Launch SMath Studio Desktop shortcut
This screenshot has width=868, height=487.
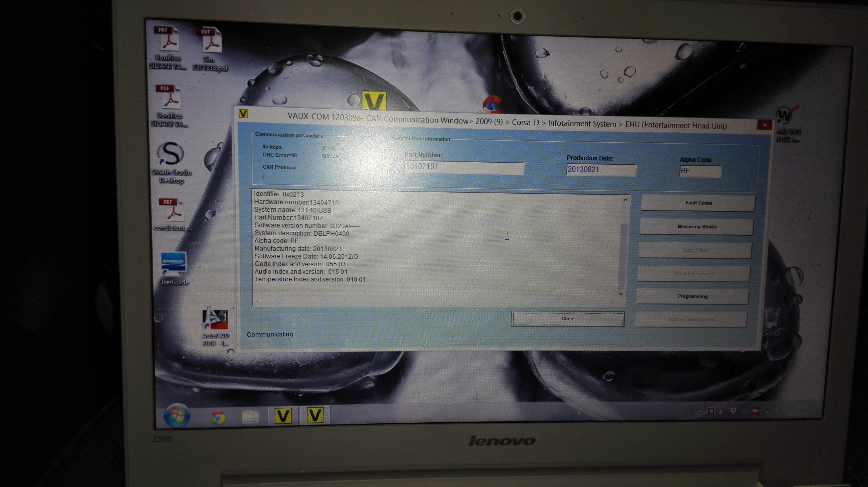(x=171, y=163)
